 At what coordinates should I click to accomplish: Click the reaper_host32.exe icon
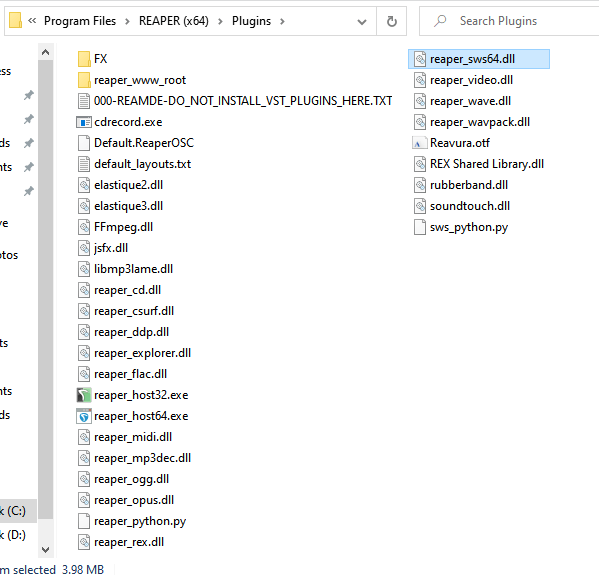tap(84, 395)
